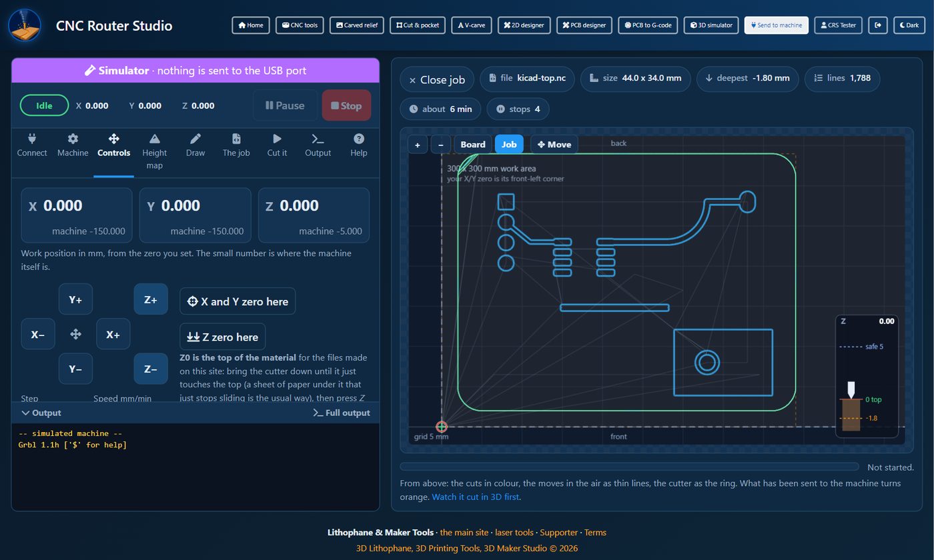The height and width of the screenshot is (560, 934).
Task: Open the Machine settings gear tab
Action: pyautogui.click(x=73, y=145)
